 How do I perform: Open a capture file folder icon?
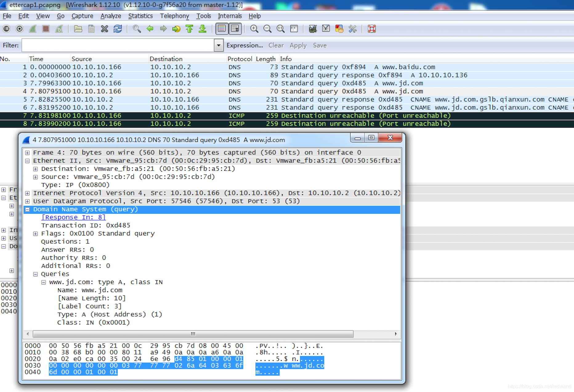pos(78,29)
